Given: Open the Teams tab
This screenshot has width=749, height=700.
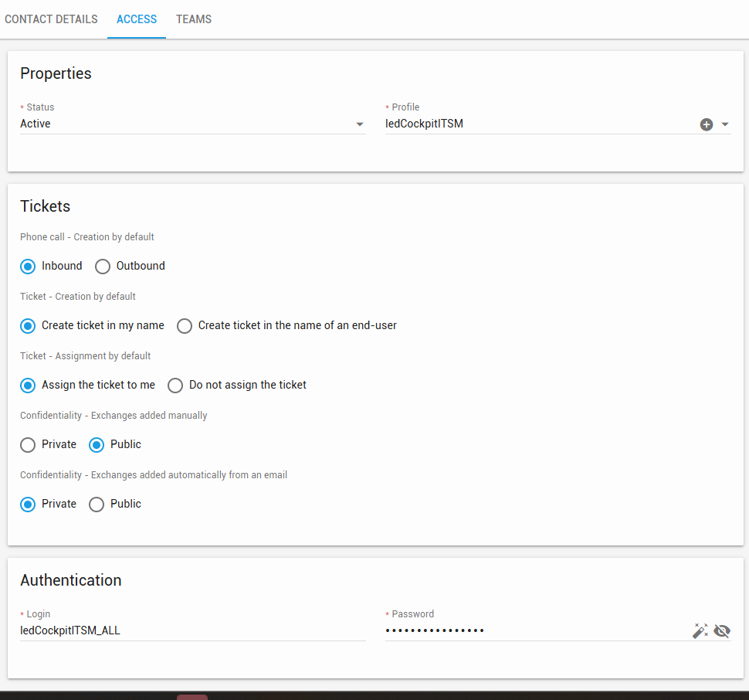Looking at the screenshot, I should pyautogui.click(x=194, y=19).
